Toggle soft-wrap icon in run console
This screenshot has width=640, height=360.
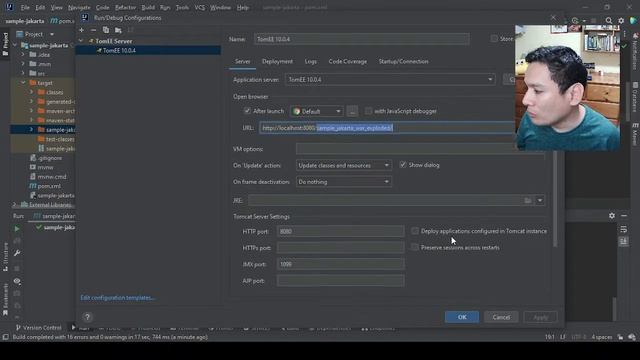[x=624, y=229]
